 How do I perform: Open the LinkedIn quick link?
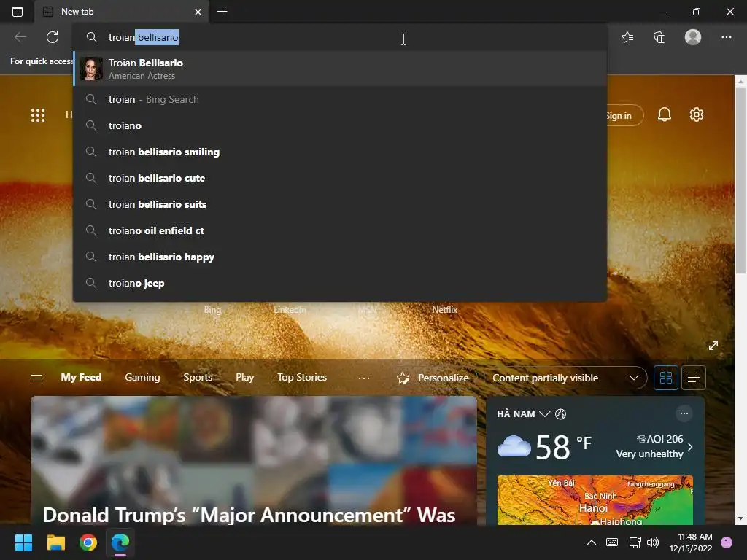pyautogui.click(x=290, y=309)
